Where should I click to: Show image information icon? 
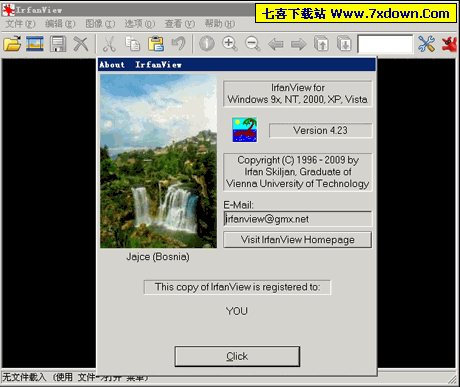tap(207, 44)
